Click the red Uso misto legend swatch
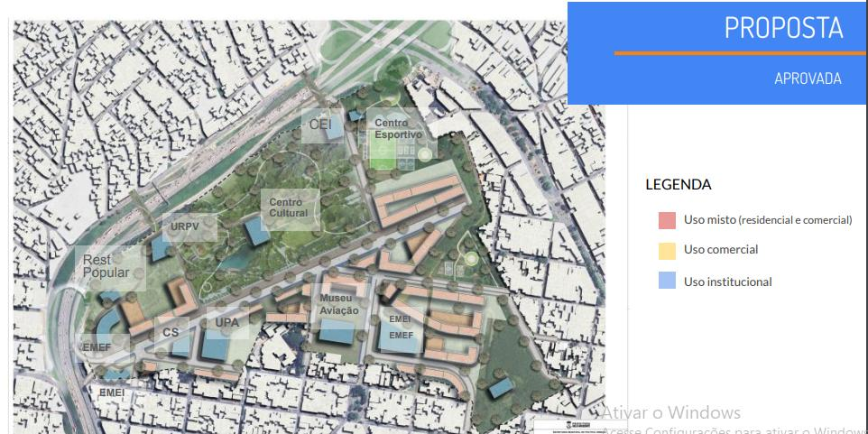Viewport: 868px width, 434px height. click(667, 220)
